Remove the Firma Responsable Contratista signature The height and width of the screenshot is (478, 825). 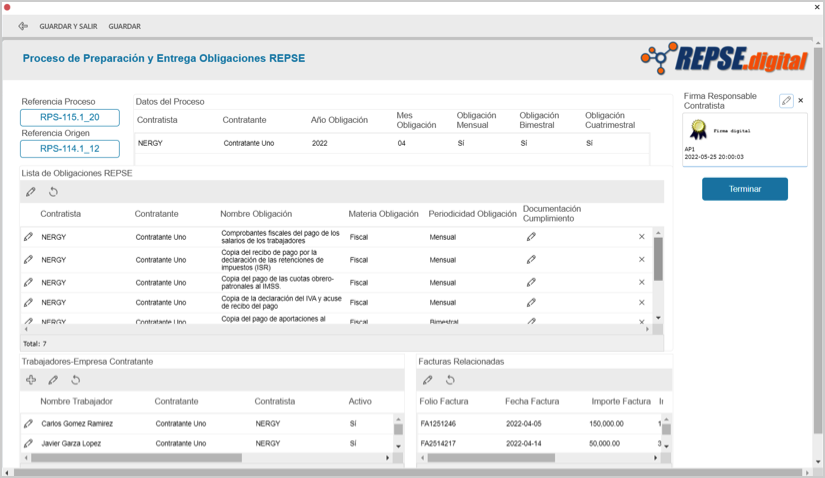tap(801, 101)
